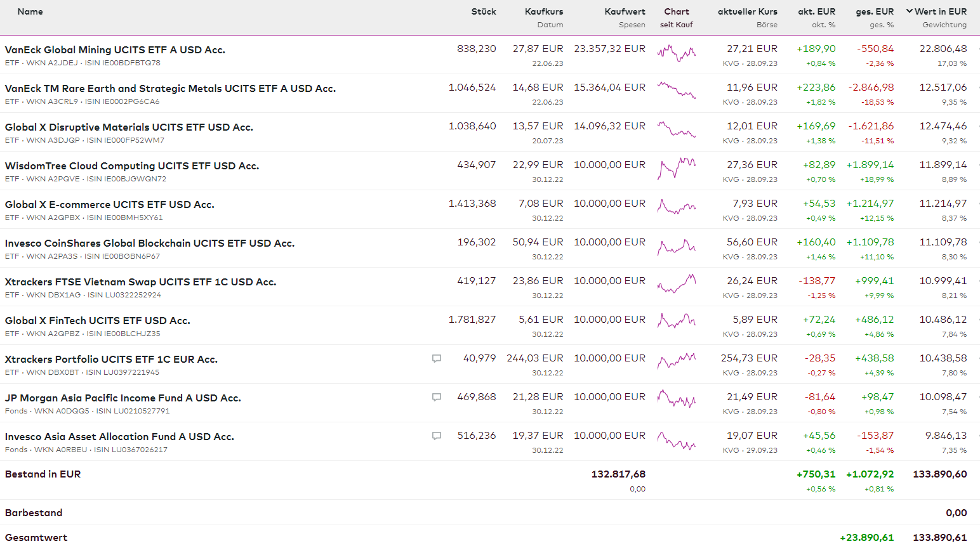
Task: Click the ges. EUR column header
Action: tap(874, 11)
